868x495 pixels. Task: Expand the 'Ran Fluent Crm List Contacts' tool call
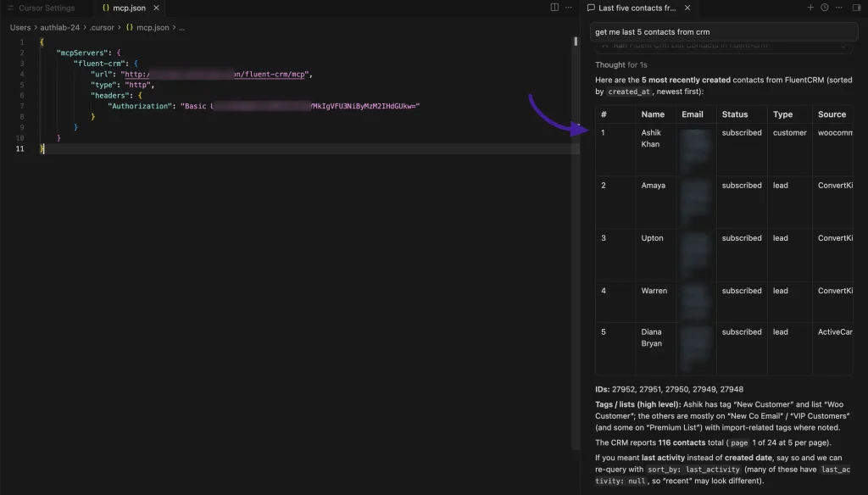[724, 46]
